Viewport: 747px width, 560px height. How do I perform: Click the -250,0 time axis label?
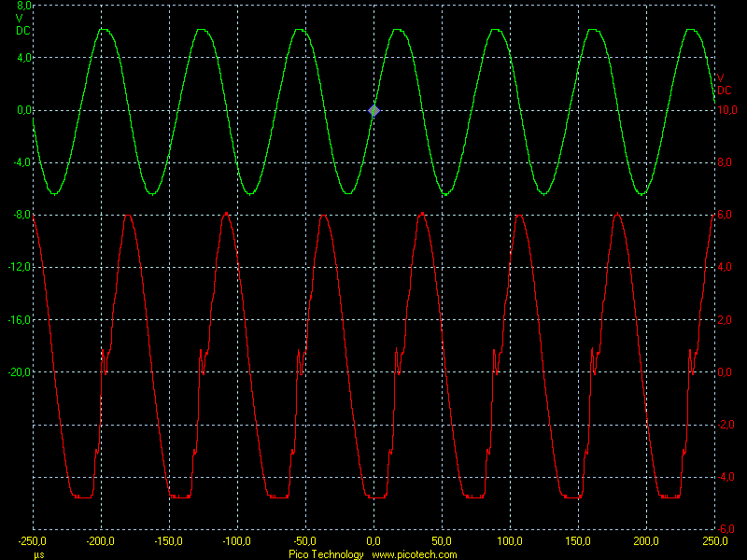33,541
